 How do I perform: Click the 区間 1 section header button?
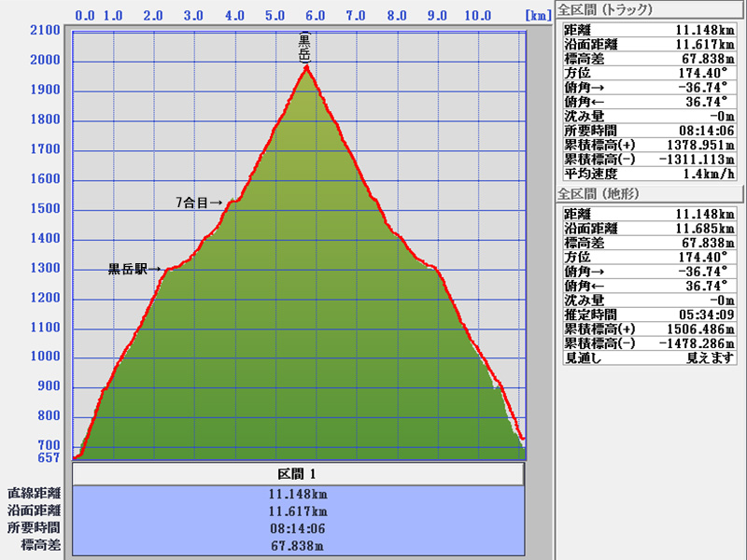297,474
